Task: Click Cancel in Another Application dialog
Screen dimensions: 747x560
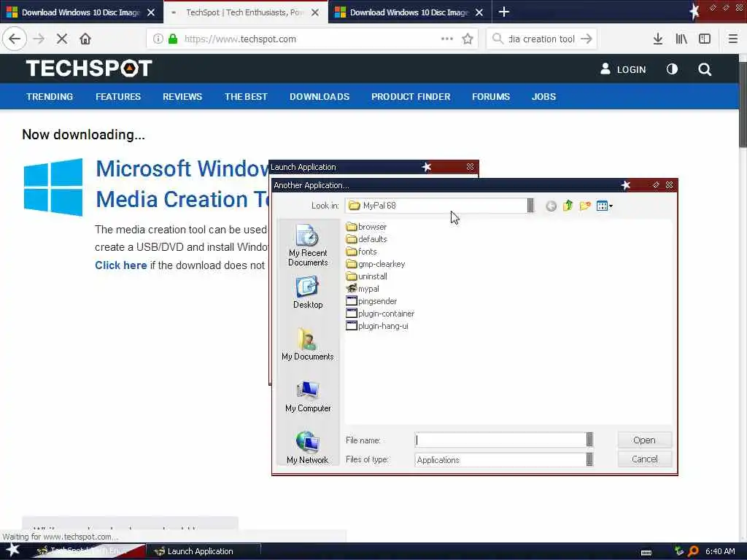Action: click(x=645, y=459)
